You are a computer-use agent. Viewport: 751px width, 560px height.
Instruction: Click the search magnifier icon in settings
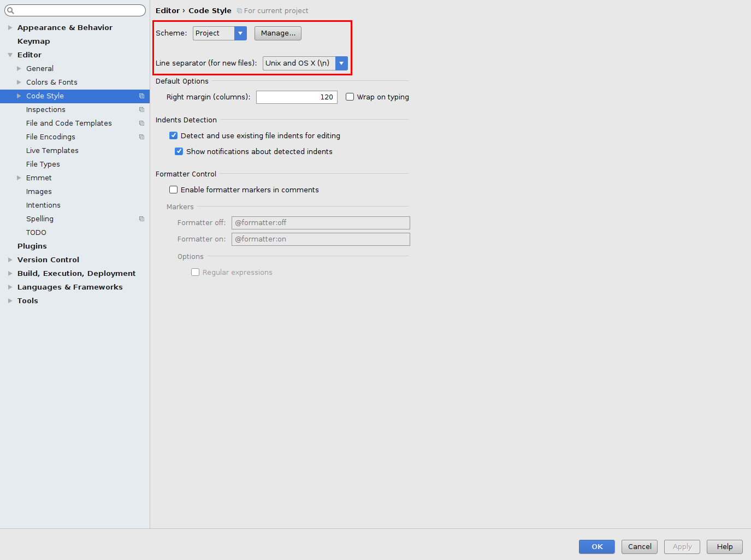tap(10, 10)
